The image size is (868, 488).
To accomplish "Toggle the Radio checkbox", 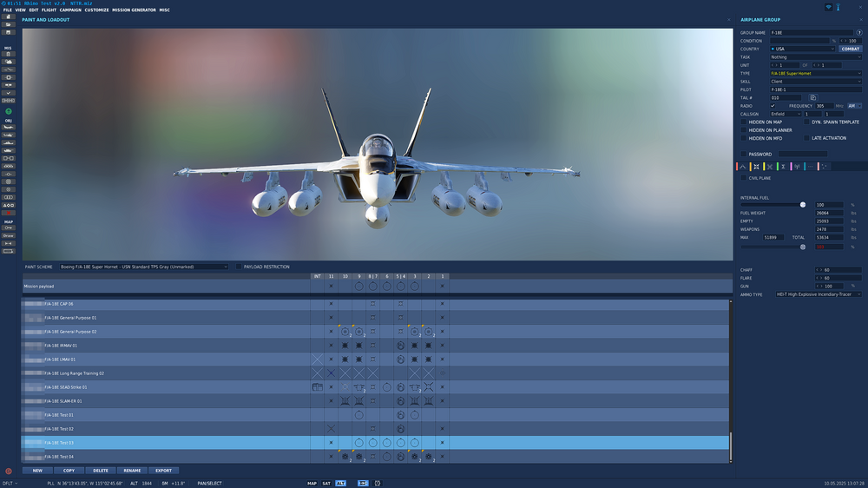I will tap(773, 106).
